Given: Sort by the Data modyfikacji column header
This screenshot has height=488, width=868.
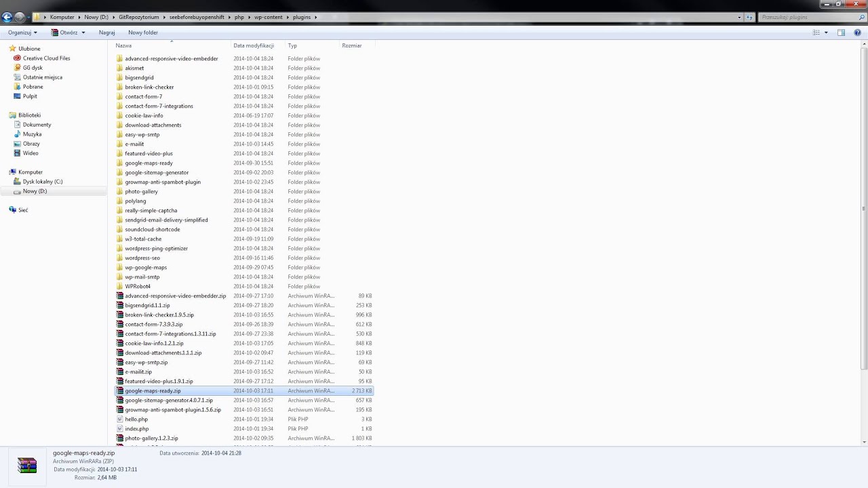Looking at the screenshot, I should click(x=259, y=45).
